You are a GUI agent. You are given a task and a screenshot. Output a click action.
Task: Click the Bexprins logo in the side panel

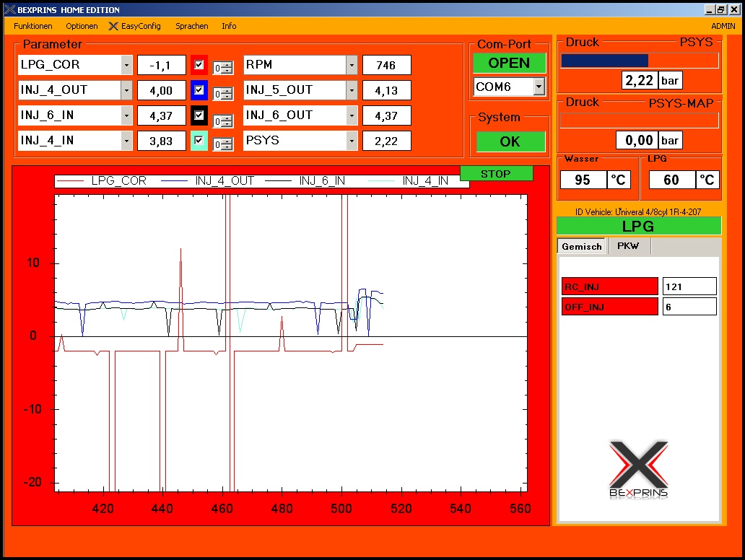coord(639,469)
